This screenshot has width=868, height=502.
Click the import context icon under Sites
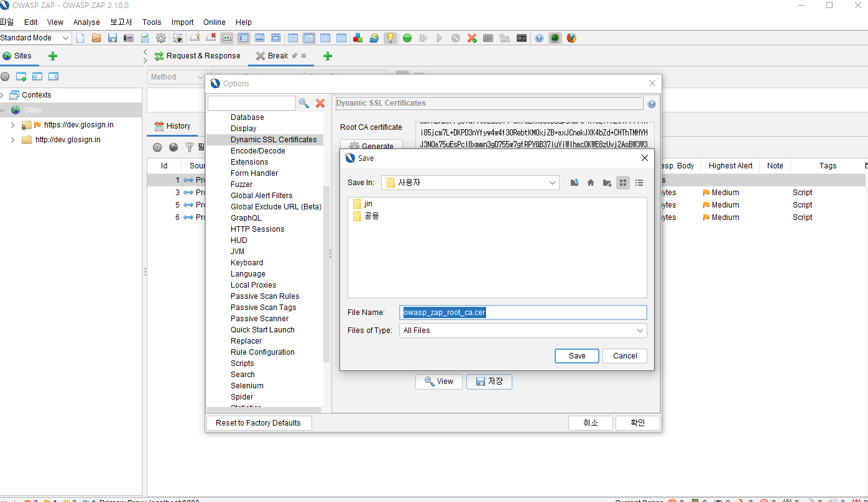coord(37,77)
